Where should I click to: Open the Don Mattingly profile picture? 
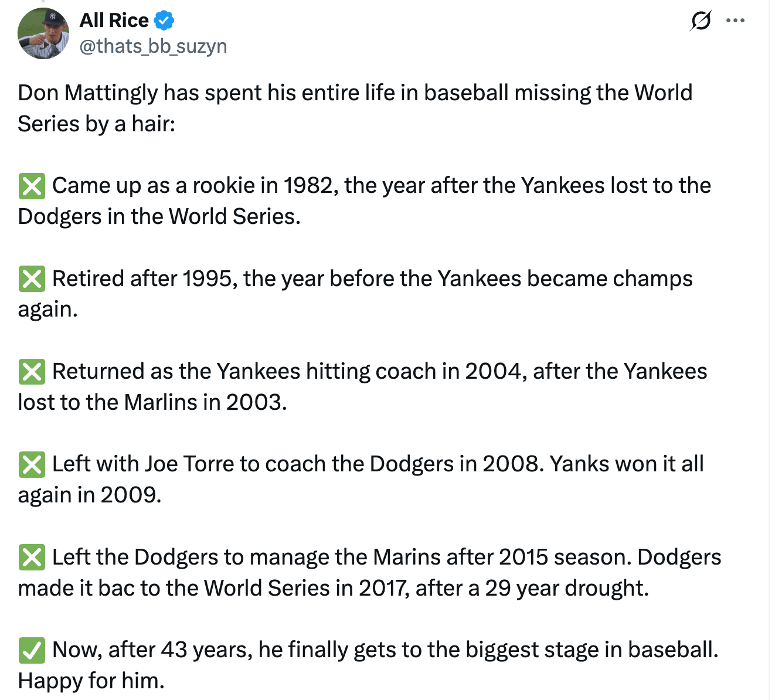(43, 33)
